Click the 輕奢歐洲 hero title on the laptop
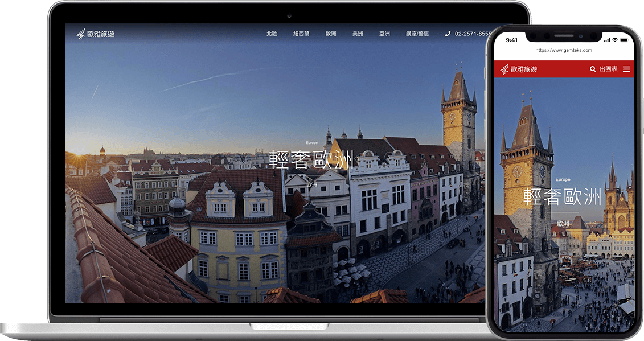 point(311,160)
